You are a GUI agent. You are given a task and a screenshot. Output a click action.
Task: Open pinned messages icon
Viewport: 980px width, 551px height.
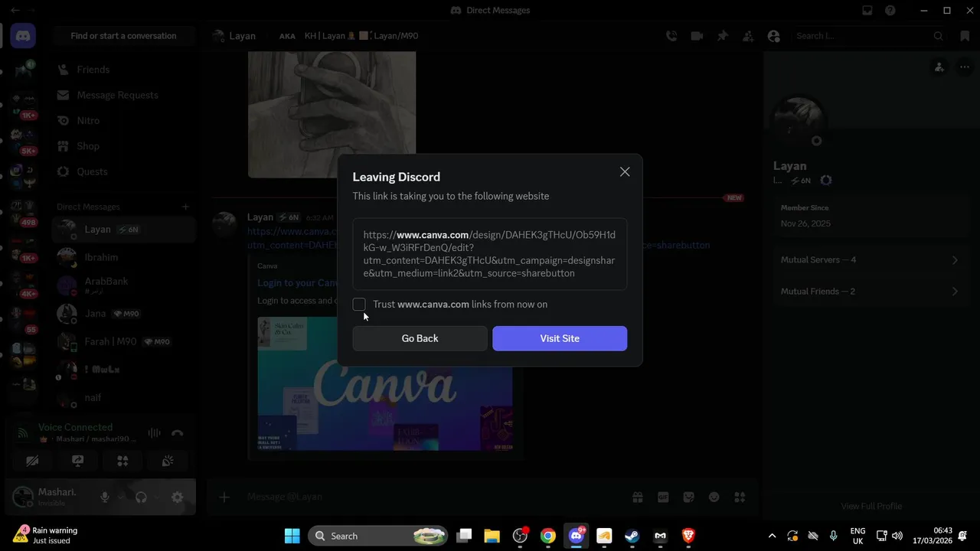click(722, 36)
